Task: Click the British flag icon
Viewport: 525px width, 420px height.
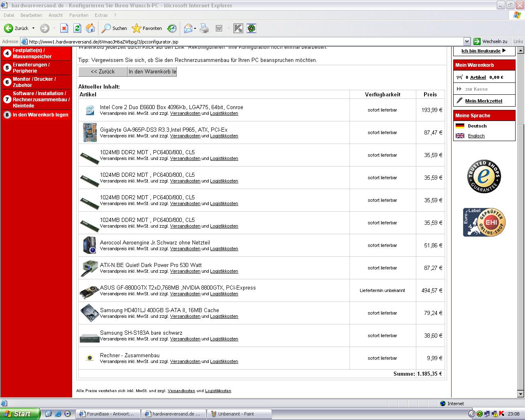Action: 460,136
